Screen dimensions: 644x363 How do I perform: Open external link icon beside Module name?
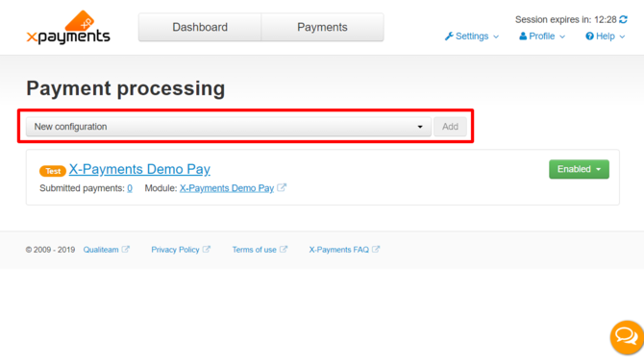coord(282,187)
